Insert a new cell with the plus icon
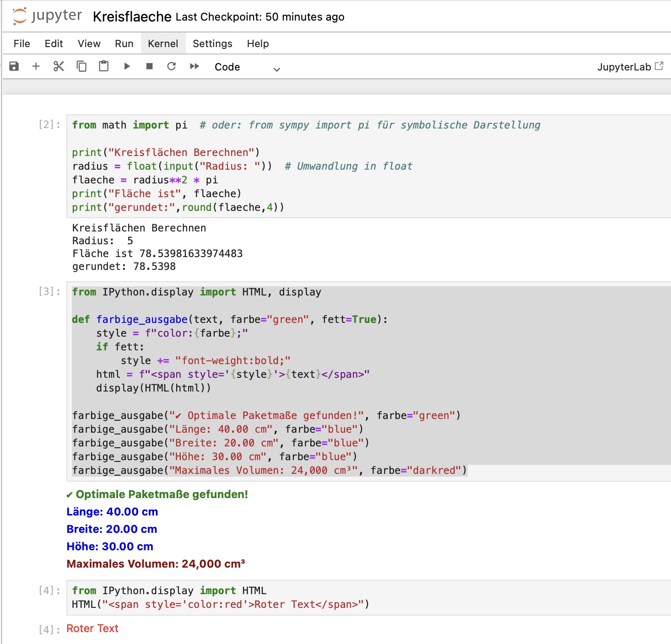This screenshot has width=671, height=644. [36, 66]
